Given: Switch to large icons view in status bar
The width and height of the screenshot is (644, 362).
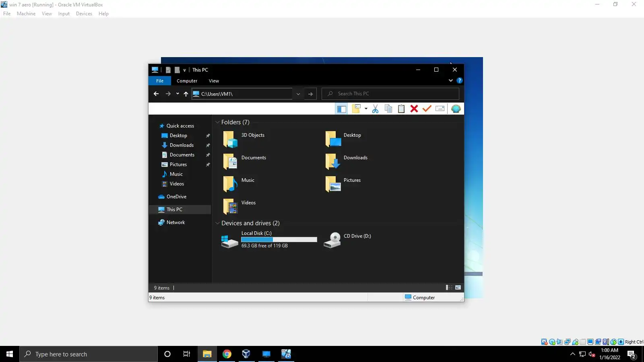Looking at the screenshot, I should point(458,288).
